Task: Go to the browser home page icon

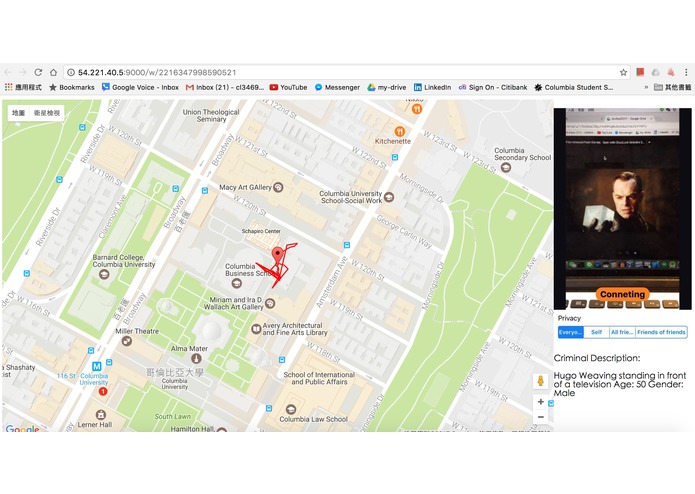Action: [53, 72]
